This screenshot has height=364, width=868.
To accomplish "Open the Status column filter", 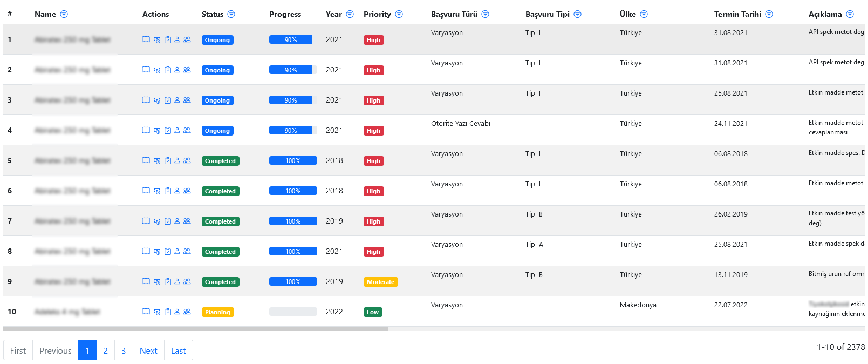I will (231, 14).
